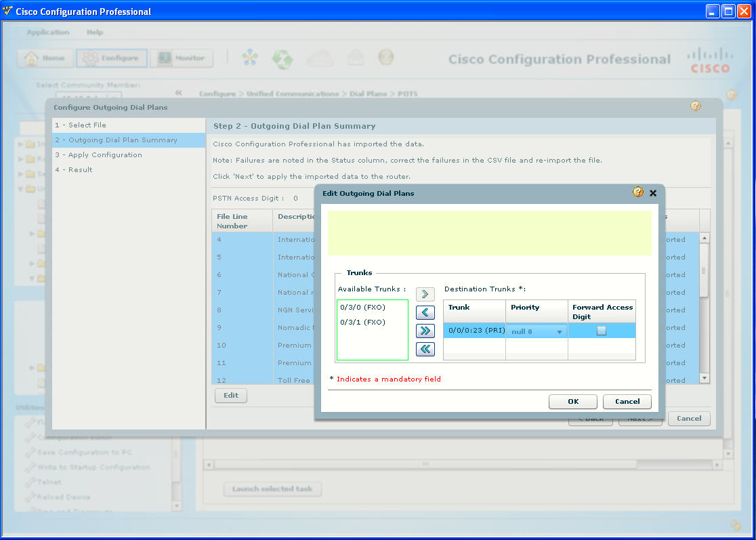Image resolution: width=756 pixels, height=540 pixels.
Task: Click the Home toolbar button
Action: click(46, 58)
